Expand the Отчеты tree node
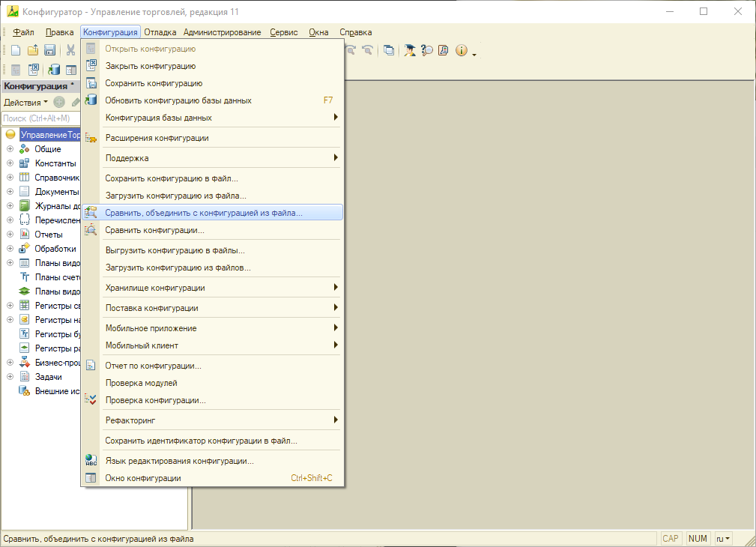Screen dimensions: 756x547 coord(10,235)
